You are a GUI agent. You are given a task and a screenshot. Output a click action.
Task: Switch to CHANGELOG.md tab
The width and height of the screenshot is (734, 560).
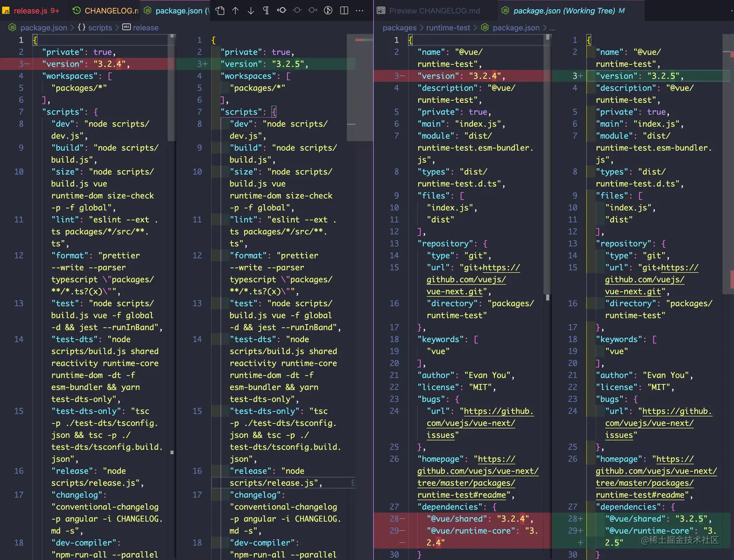(x=104, y=11)
